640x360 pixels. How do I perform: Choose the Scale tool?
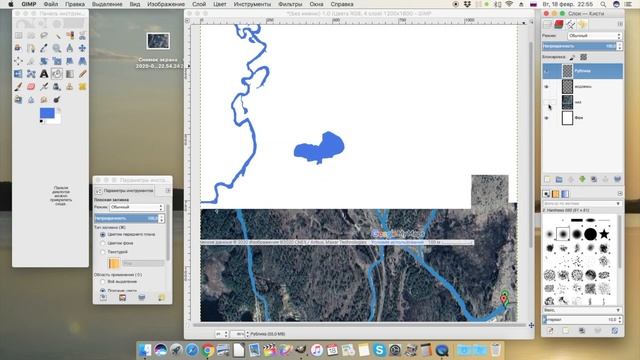[57, 61]
